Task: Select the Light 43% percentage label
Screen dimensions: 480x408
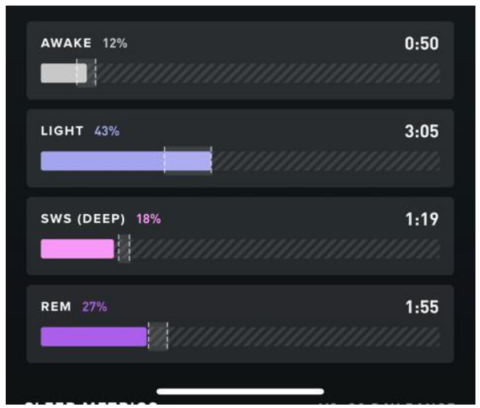Action: click(x=107, y=131)
